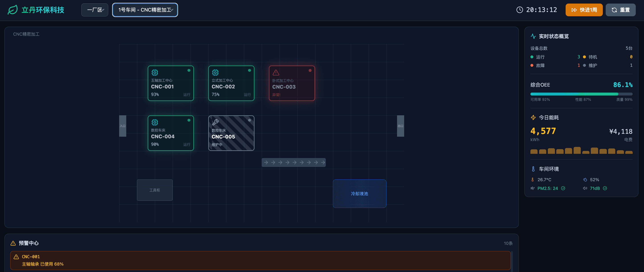Click the leaf logo icon
Screen dimensions: 644x272
(12, 10)
